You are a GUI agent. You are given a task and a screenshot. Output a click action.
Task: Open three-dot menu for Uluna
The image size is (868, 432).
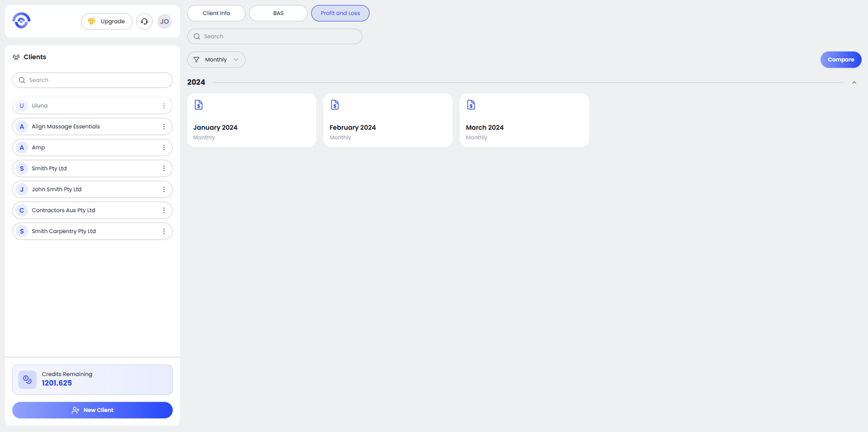(x=164, y=106)
